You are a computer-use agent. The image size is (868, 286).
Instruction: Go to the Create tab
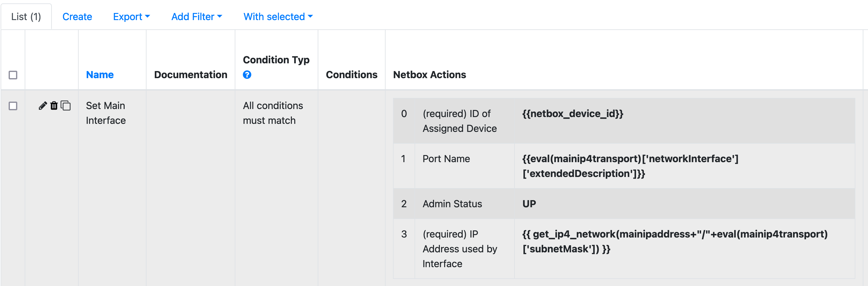(x=77, y=17)
